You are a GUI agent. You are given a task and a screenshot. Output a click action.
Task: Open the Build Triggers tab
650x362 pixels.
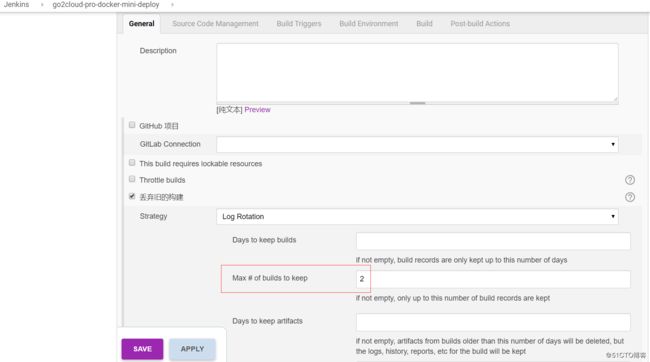coord(299,24)
